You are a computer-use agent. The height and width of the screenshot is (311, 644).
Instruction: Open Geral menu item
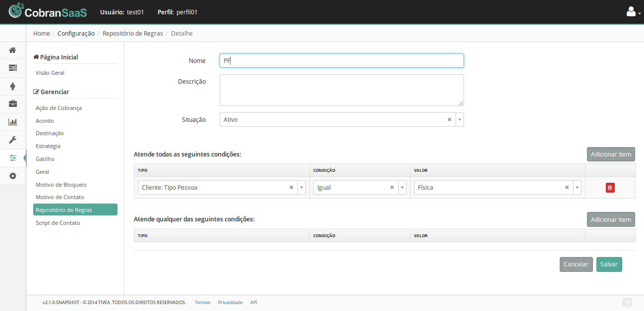(x=43, y=172)
